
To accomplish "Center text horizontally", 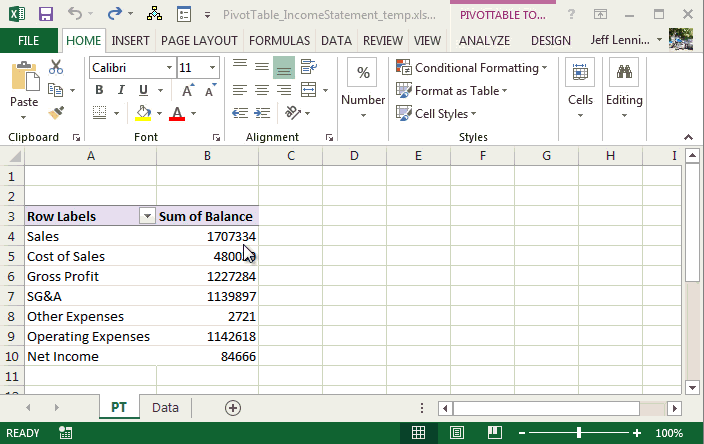I will click(x=262, y=90).
